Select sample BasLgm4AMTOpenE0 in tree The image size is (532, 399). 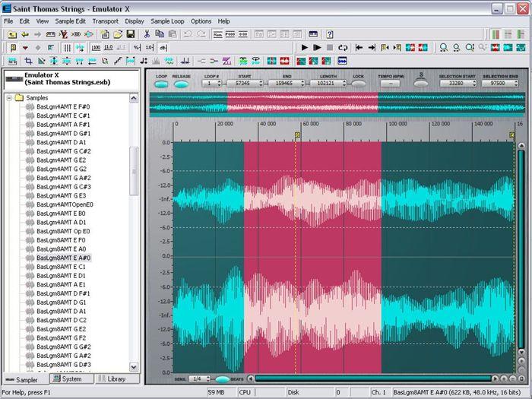pos(65,204)
